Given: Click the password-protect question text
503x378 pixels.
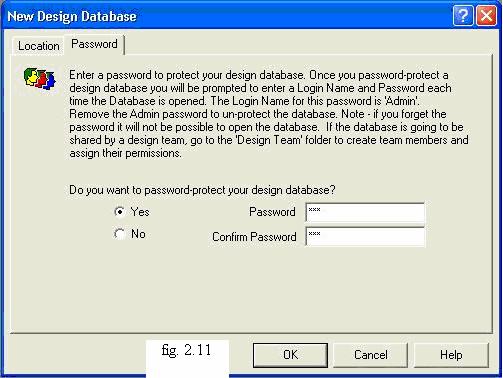Looking at the screenshot, I should point(202,190).
